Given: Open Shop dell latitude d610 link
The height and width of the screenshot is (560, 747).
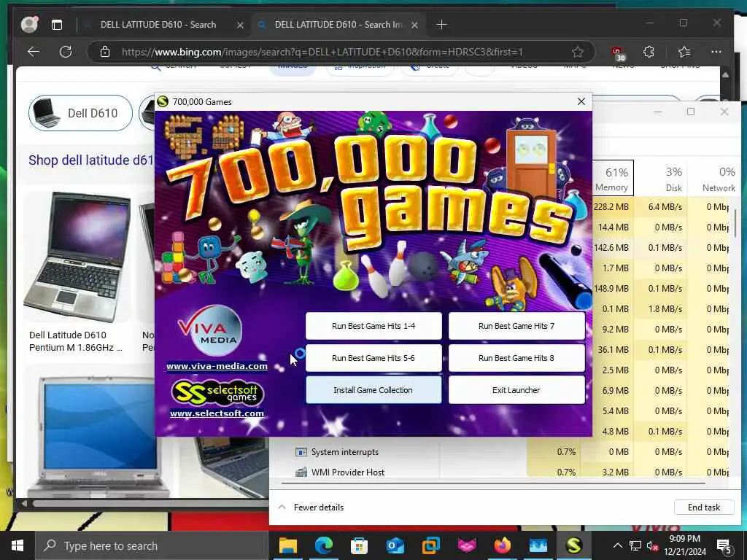Looking at the screenshot, I should pyautogui.click(x=91, y=160).
